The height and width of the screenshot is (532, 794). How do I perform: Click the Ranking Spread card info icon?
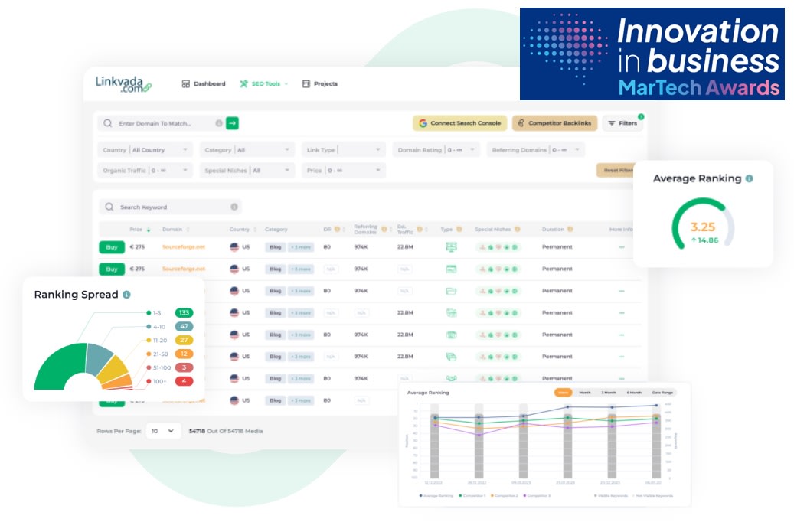pos(126,295)
